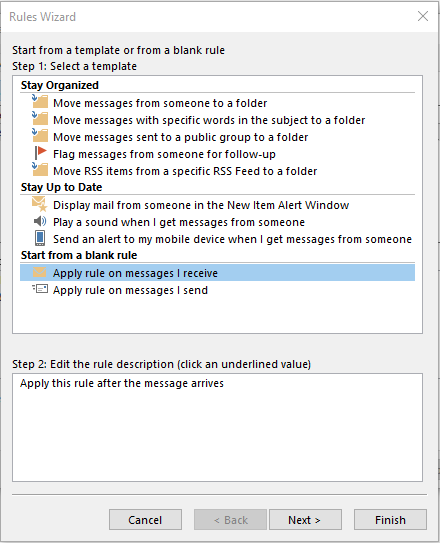
Task: Click folder icon for specific words in subject
Action: click(40, 119)
